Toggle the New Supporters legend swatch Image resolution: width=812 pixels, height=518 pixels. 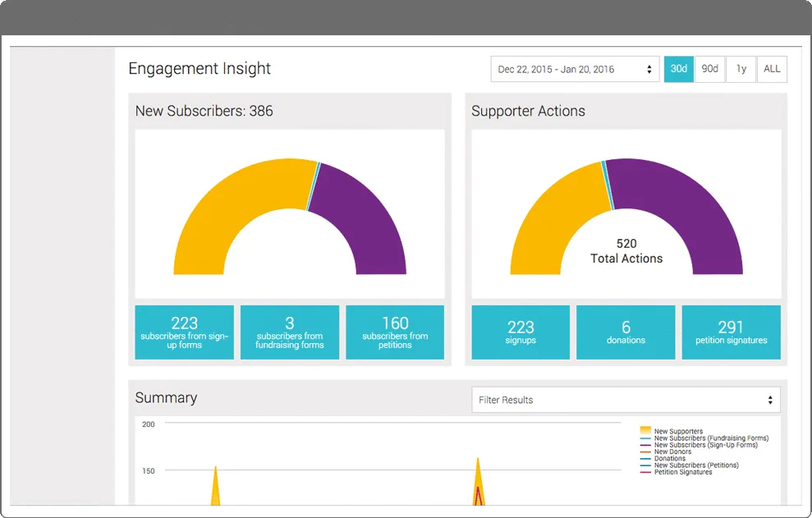coord(645,431)
